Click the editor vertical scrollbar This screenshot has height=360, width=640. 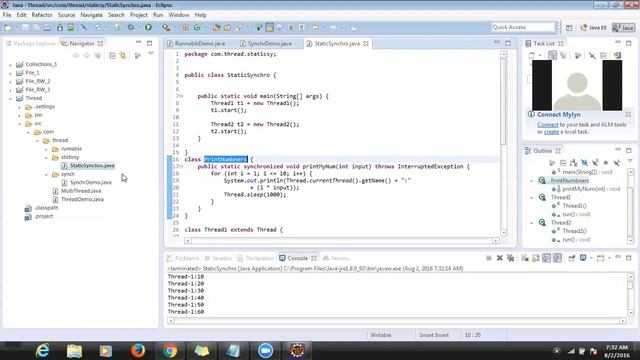(x=504, y=143)
